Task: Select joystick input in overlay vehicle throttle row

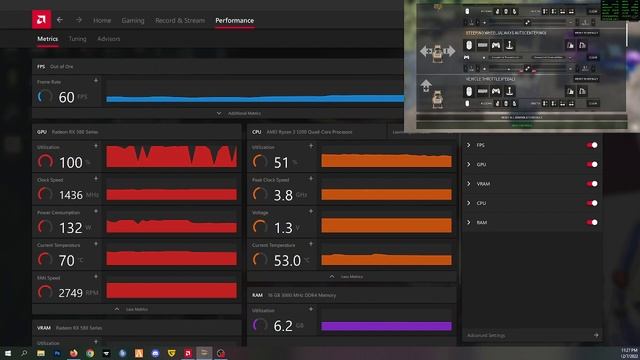Action: 509,91
